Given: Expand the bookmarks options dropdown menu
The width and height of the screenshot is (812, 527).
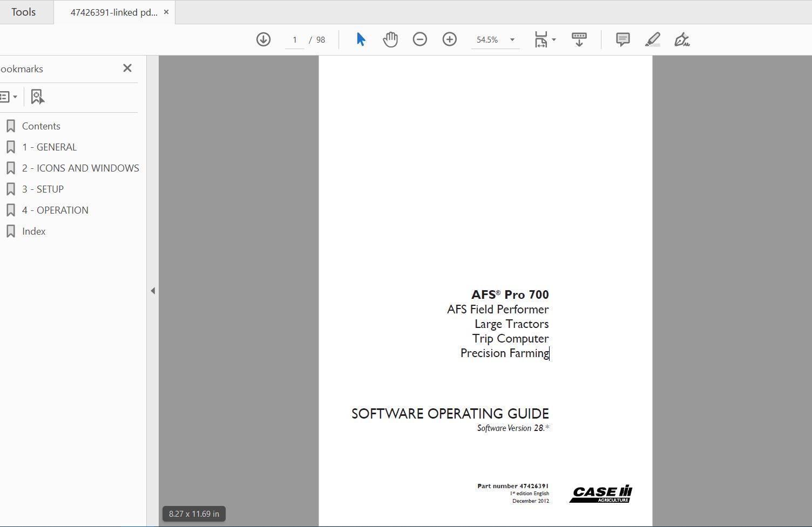Looking at the screenshot, I should click(x=9, y=97).
